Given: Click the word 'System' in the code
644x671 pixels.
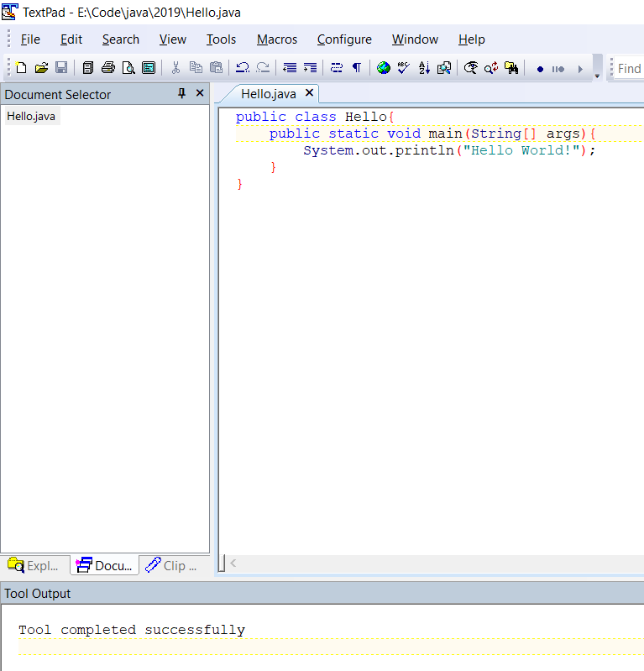Looking at the screenshot, I should 328,150.
